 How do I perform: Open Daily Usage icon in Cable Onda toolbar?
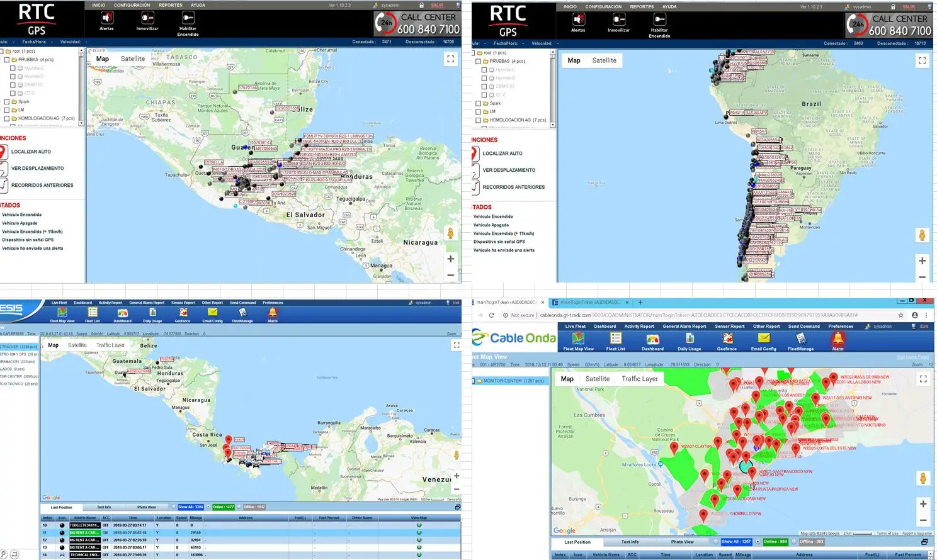(x=690, y=339)
